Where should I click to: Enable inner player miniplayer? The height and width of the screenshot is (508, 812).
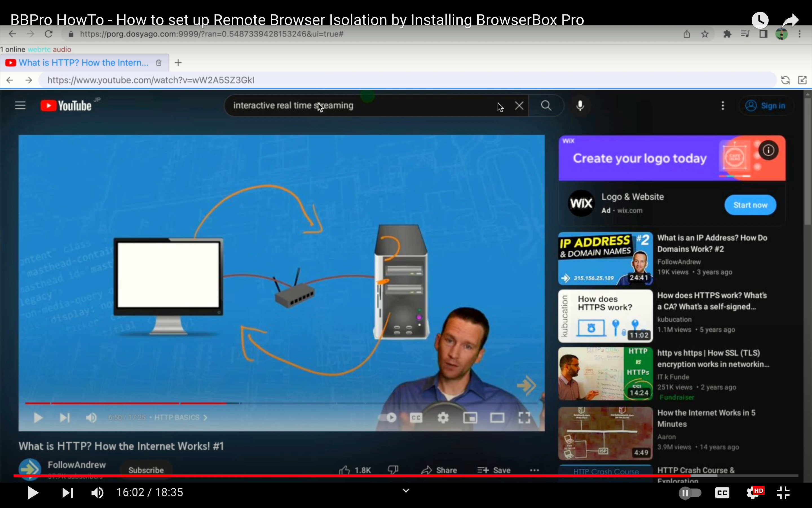point(470,418)
